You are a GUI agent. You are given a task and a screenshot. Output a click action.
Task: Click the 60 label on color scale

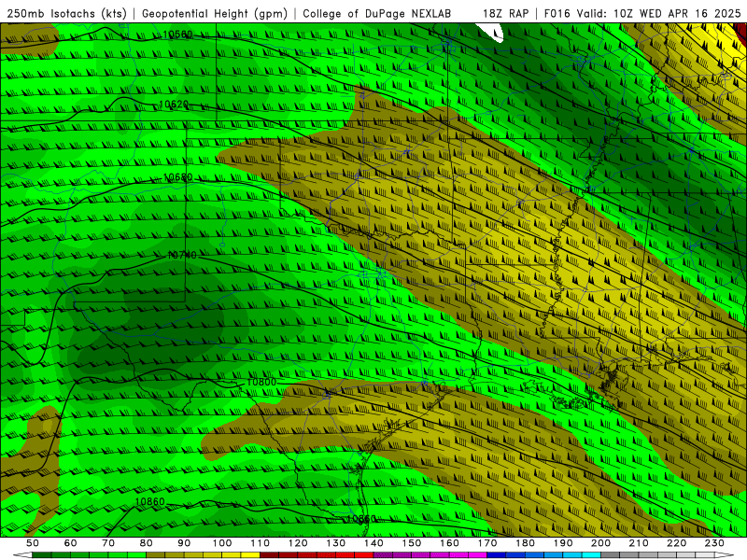[x=70, y=543]
